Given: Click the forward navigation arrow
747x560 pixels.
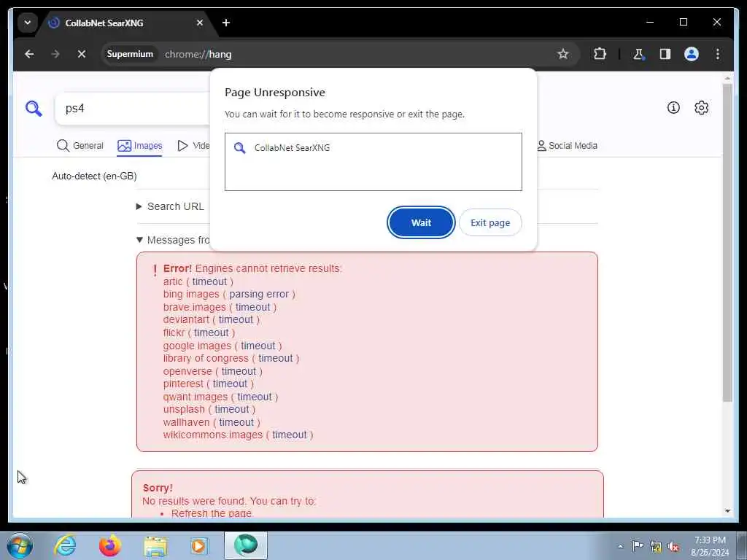Looking at the screenshot, I should (55, 54).
